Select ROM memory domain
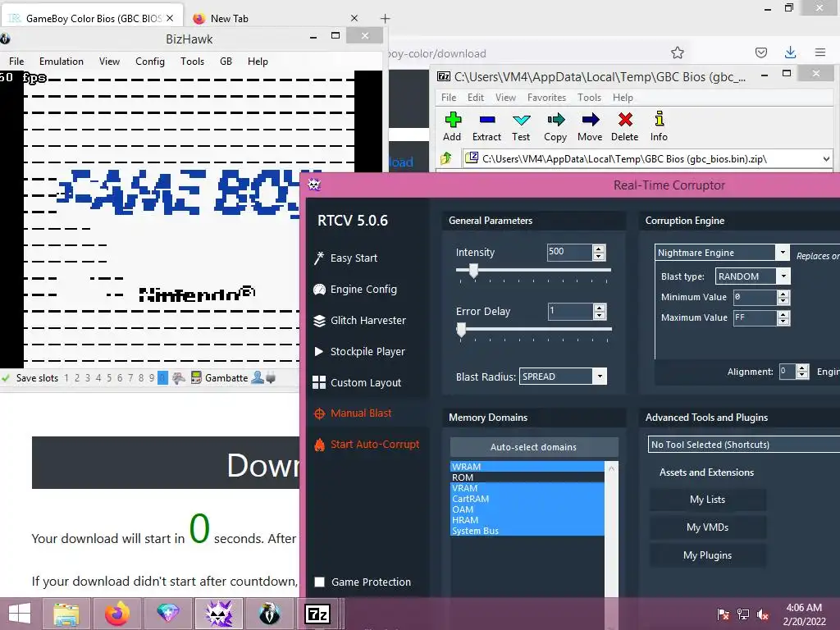 (x=527, y=477)
